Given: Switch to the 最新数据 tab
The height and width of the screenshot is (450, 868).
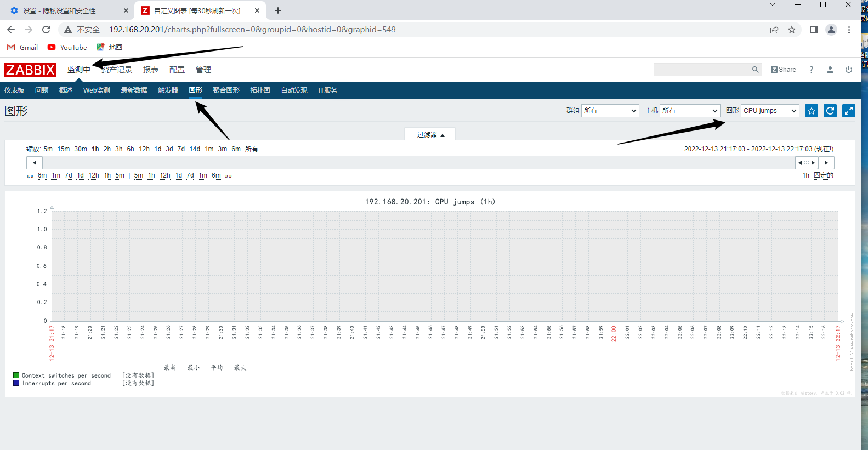Looking at the screenshot, I should tap(134, 90).
